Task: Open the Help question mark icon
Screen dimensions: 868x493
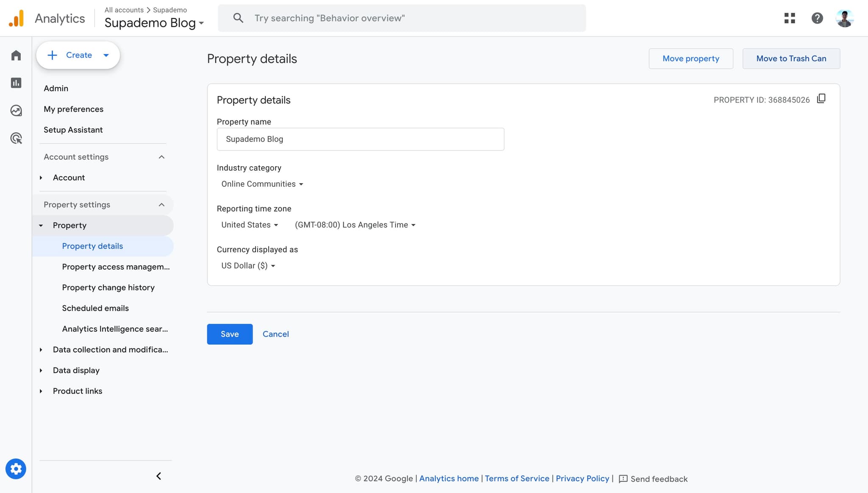Action: coord(817,18)
